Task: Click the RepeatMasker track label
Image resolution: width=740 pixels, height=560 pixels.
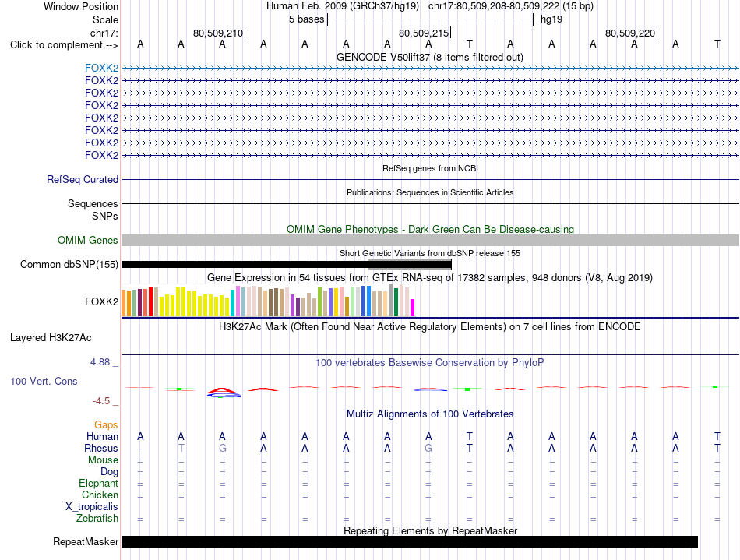Action: (x=86, y=541)
